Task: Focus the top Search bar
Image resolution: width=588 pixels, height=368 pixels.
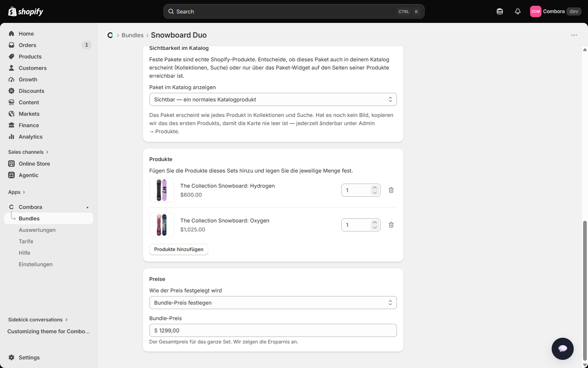Action: (x=294, y=11)
